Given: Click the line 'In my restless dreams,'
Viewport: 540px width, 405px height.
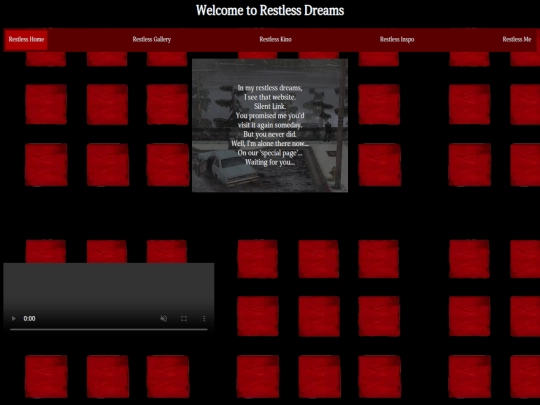Looking at the screenshot, I should [x=270, y=88].
